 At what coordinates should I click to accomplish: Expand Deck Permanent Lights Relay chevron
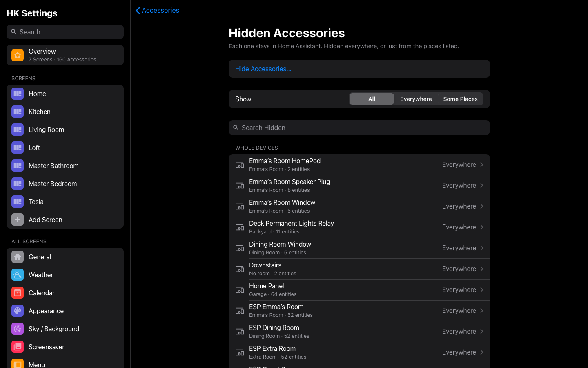point(482,227)
